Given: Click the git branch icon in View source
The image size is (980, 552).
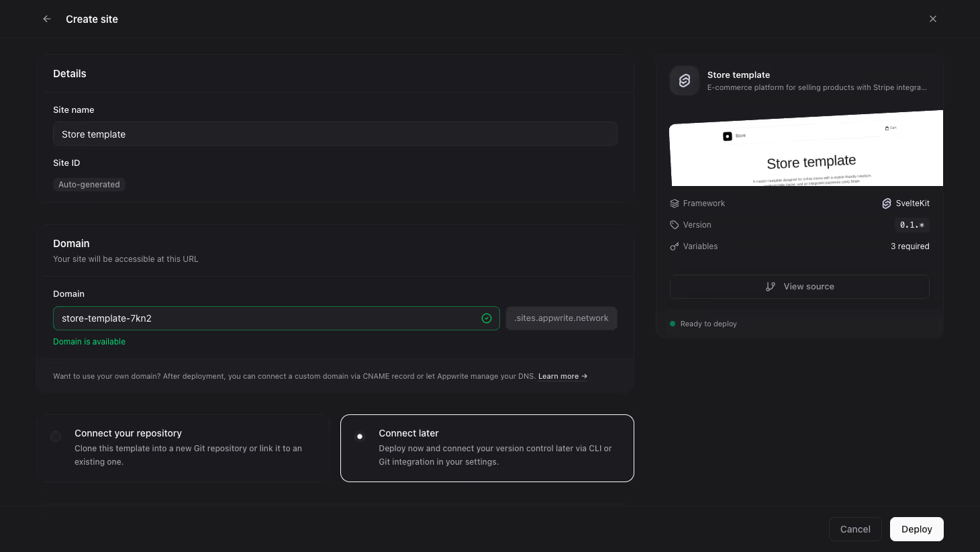Looking at the screenshot, I should pyautogui.click(x=771, y=287).
